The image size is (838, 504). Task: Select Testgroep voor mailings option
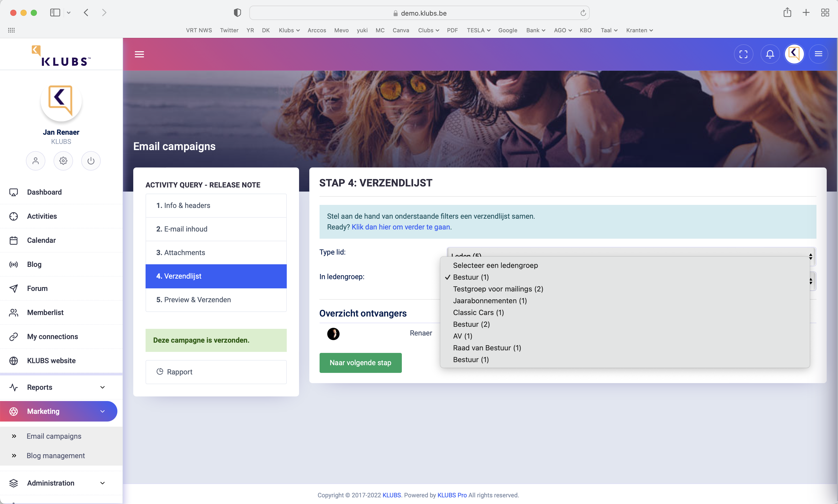pos(498,289)
